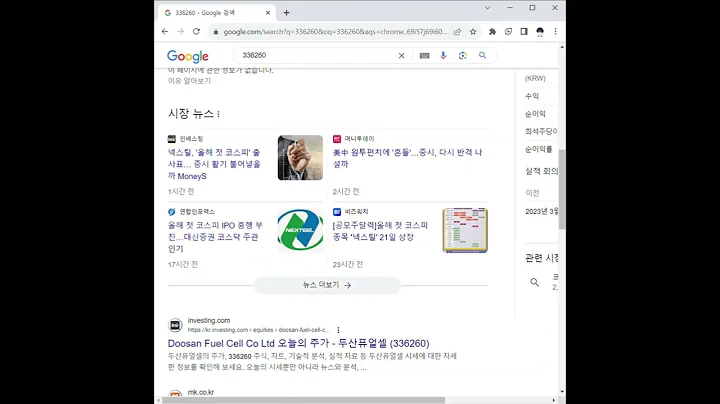Screen dimensions: 720x404
Task: Click the NEXTEEL logo thumbnail
Action: click(x=300, y=230)
